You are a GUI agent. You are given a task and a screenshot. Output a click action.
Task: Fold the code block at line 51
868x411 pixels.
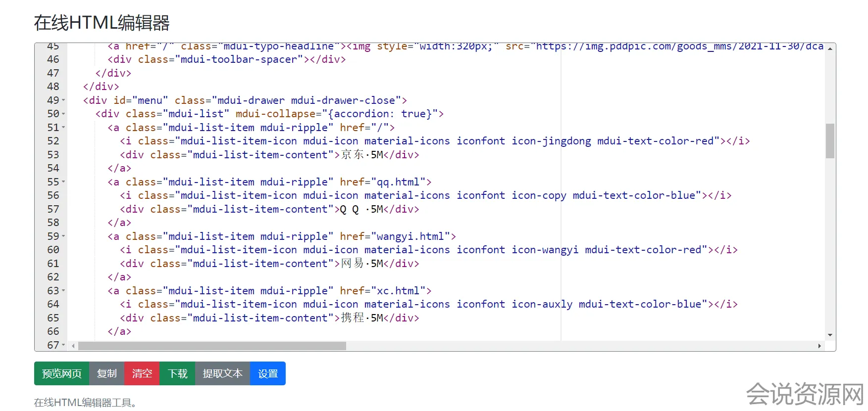pos(63,128)
